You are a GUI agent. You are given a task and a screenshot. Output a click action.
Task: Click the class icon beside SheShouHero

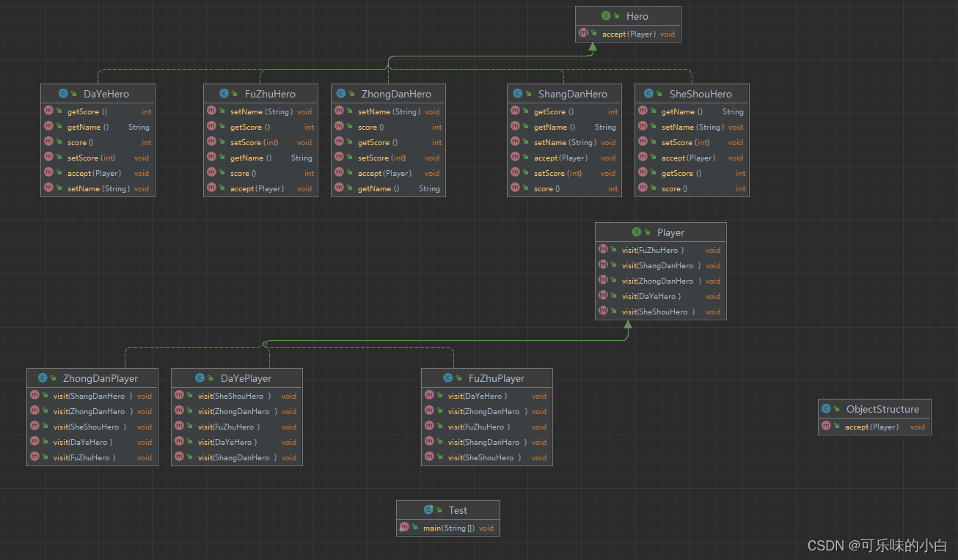click(x=649, y=94)
